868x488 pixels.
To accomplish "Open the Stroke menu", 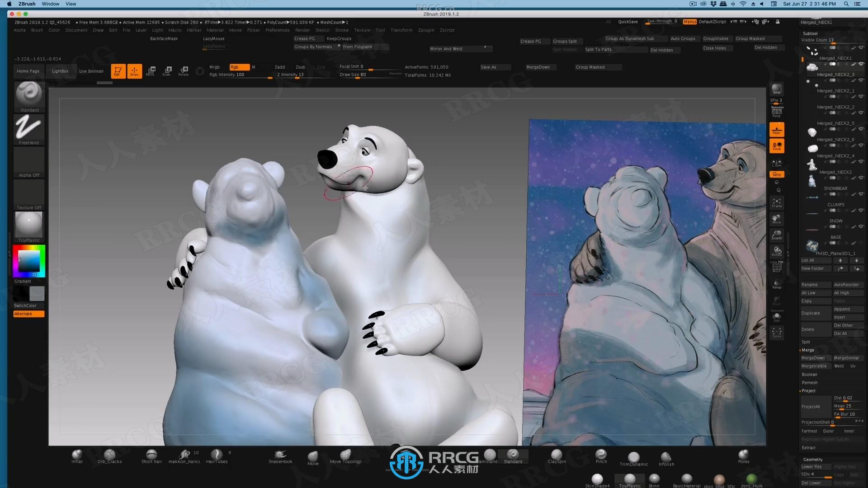I will click(342, 30).
